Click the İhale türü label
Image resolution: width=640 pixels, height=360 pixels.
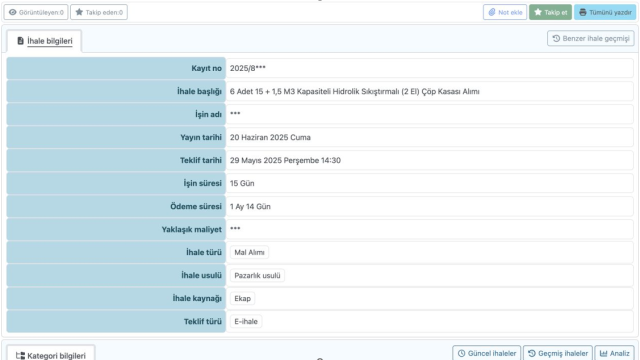pyautogui.click(x=204, y=252)
